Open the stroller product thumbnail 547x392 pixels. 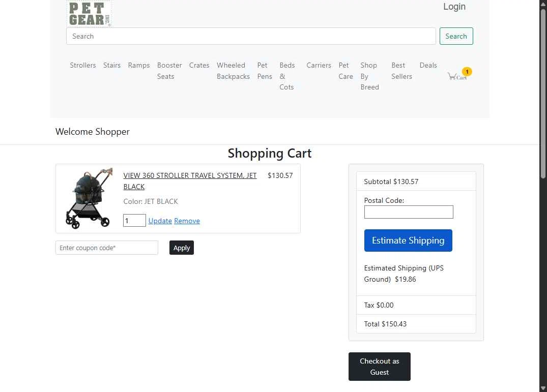pyautogui.click(x=89, y=198)
